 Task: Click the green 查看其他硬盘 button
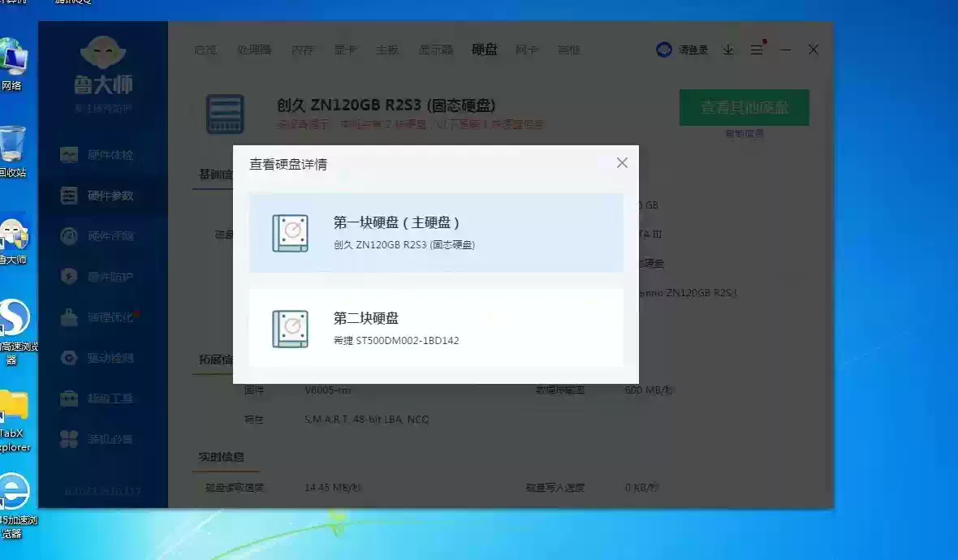(x=744, y=107)
